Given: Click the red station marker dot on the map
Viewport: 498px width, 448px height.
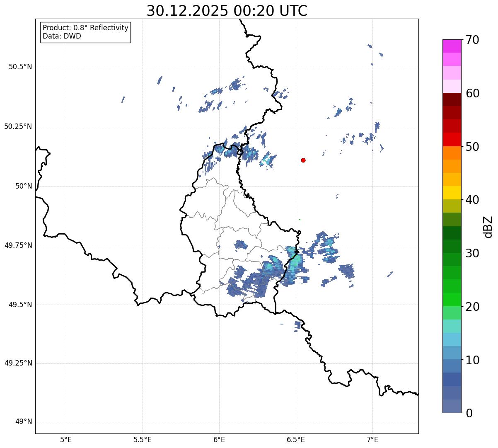Looking at the screenshot, I should [x=303, y=160].
